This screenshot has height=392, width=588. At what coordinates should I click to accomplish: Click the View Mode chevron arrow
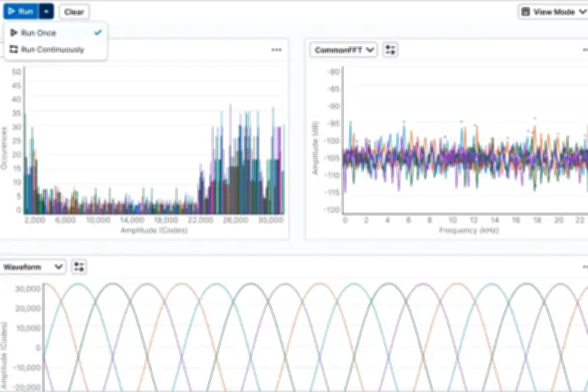coord(582,12)
